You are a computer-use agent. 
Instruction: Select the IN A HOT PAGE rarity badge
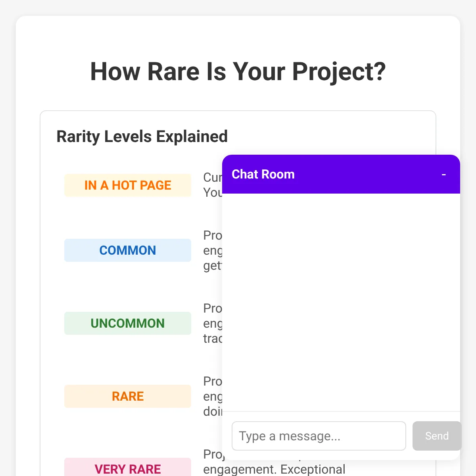click(128, 185)
